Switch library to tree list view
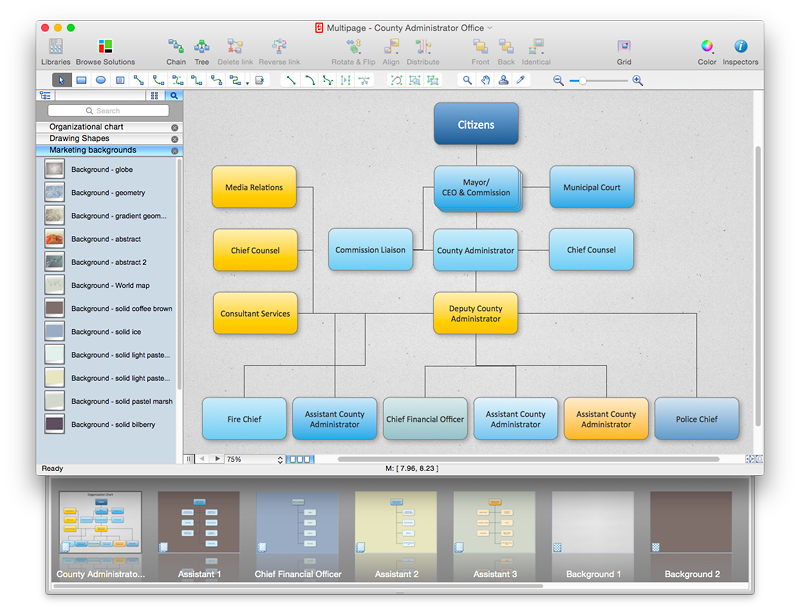Image resolution: width=800 pixels, height=608 pixels. click(45, 95)
